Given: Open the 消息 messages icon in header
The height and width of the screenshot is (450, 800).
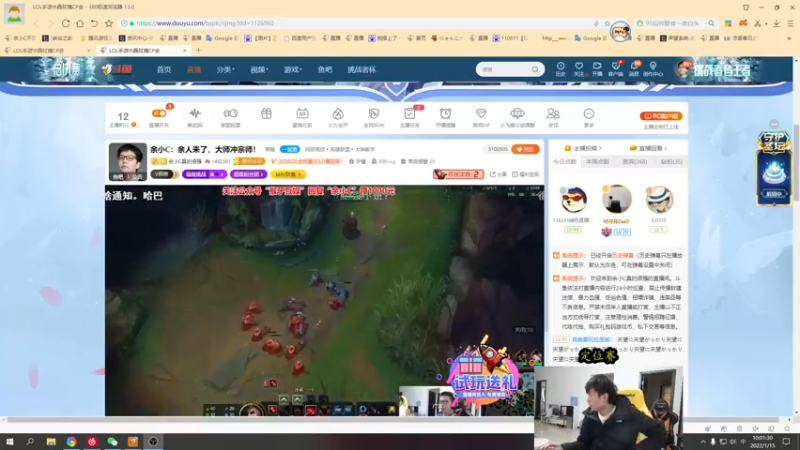Looking at the screenshot, I should coord(634,69).
